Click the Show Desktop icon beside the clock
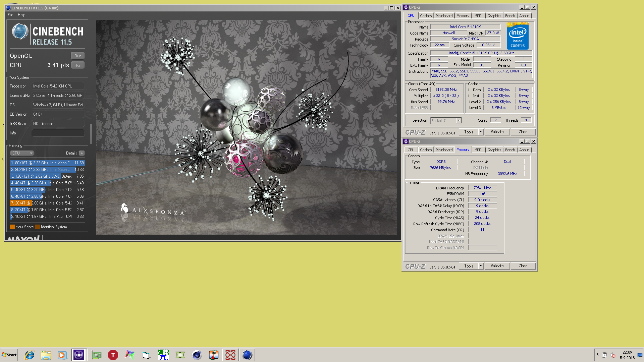644x362 pixels. [640, 355]
